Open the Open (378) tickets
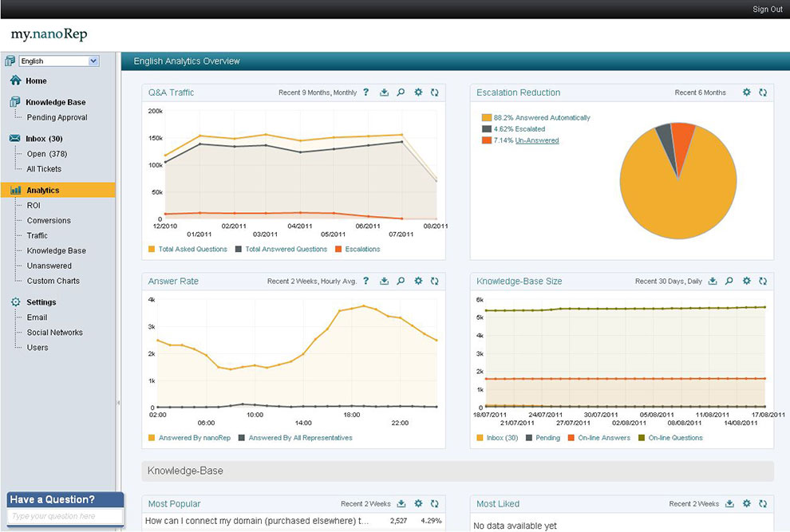This screenshot has width=790, height=532. pos(47,154)
